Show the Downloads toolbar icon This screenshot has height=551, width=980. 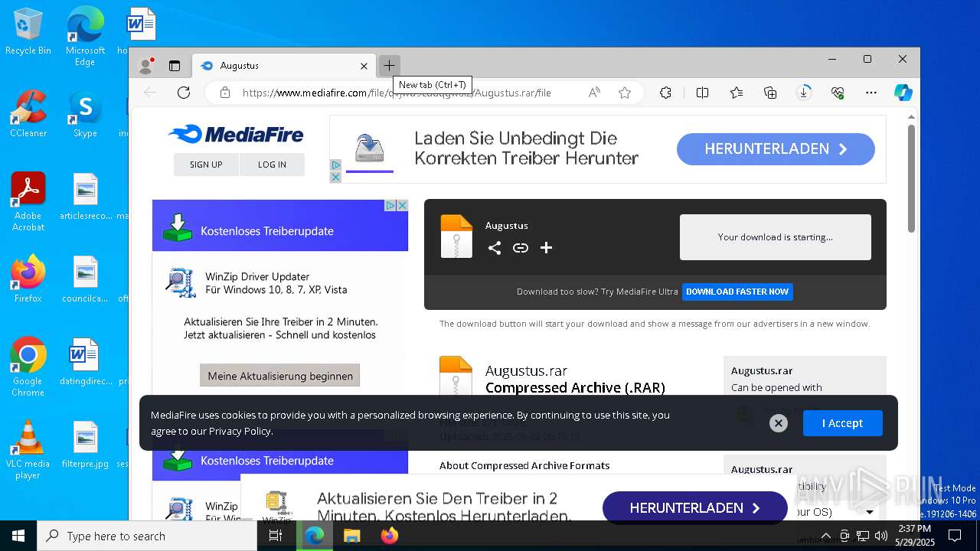click(804, 93)
